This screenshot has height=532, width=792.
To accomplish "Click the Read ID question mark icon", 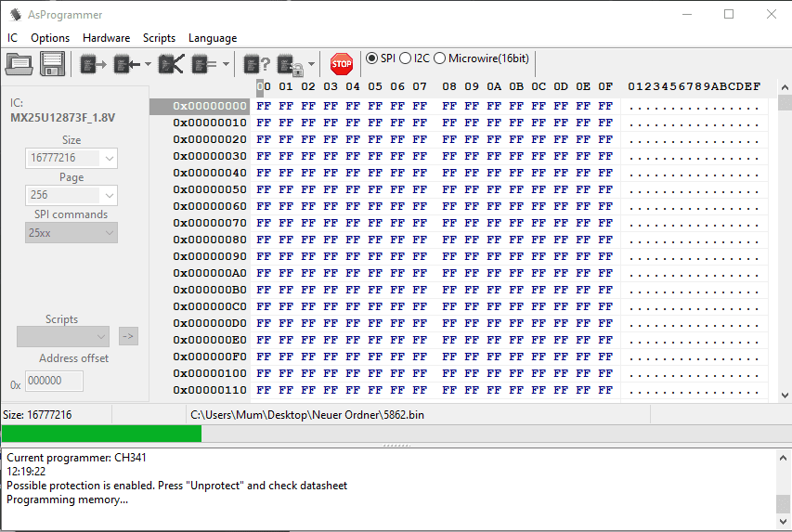I will tap(256, 64).
